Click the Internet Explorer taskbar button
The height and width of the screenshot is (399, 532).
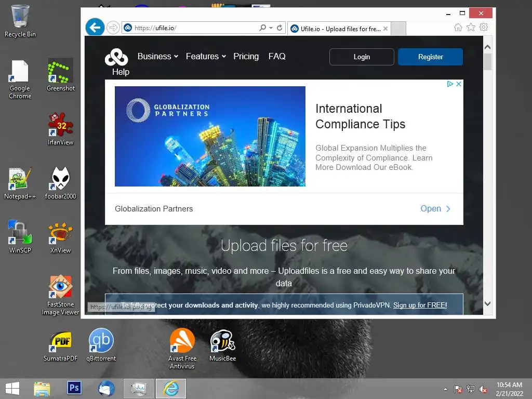170,389
